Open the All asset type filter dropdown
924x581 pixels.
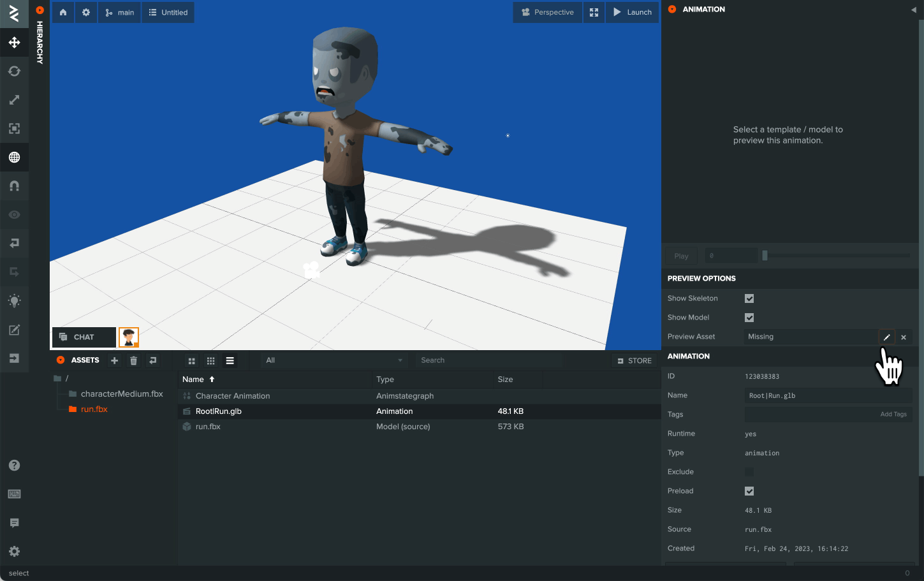(x=334, y=360)
